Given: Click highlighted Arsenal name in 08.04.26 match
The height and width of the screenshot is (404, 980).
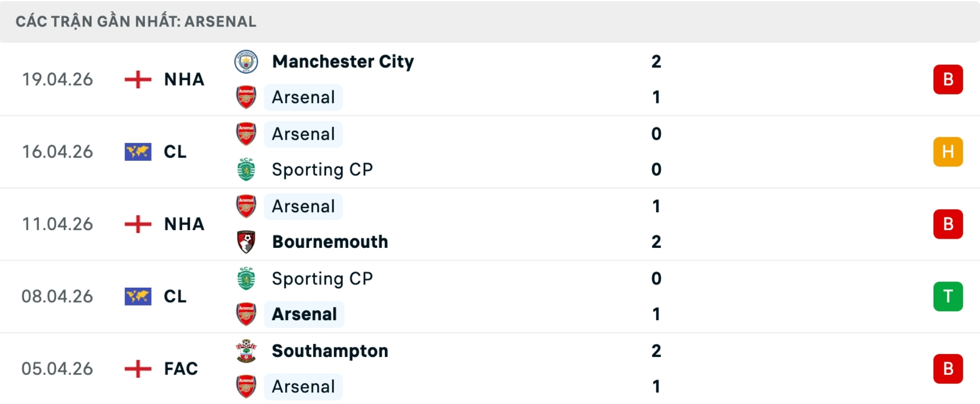Looking at the screenshot, I should pos(304,314).
